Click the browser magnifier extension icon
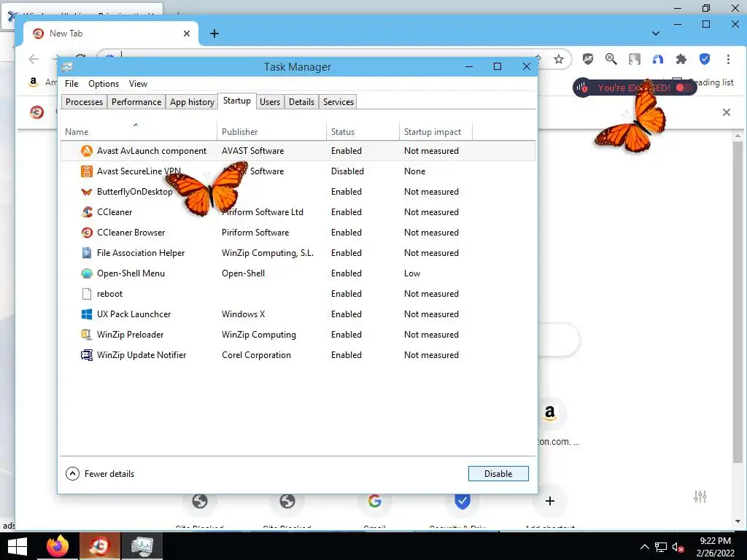The width and height of the screenshot is (747, 560). point(611,59)
